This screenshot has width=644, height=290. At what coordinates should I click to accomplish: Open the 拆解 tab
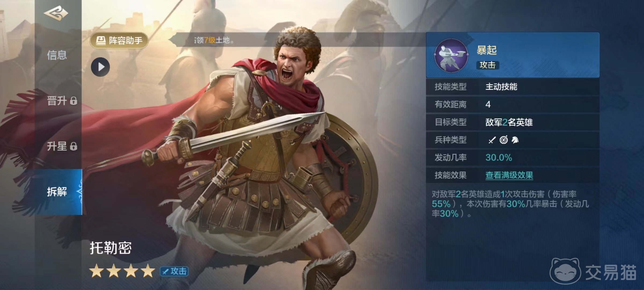58,192
